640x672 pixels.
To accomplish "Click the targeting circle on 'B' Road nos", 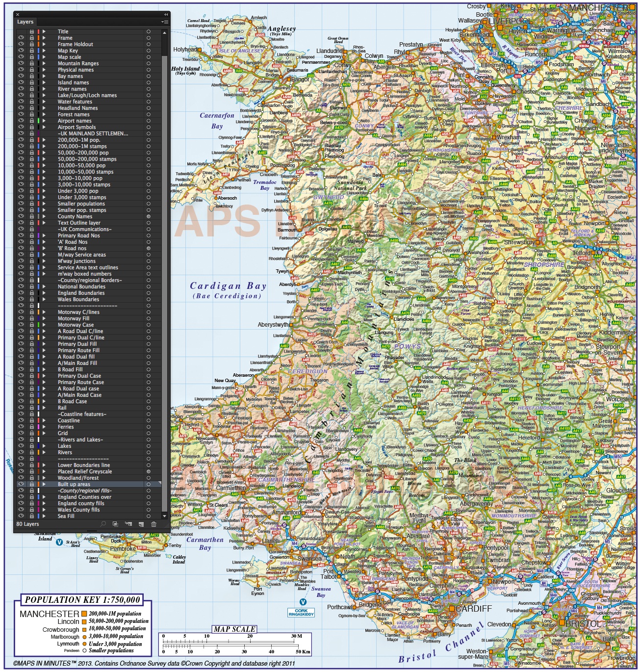I will click(150, 248).
